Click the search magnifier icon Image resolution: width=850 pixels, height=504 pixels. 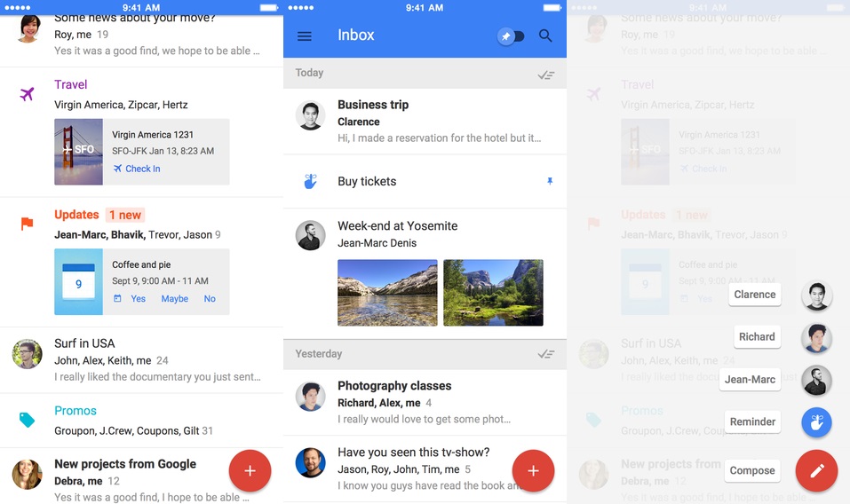coord(545,36)
